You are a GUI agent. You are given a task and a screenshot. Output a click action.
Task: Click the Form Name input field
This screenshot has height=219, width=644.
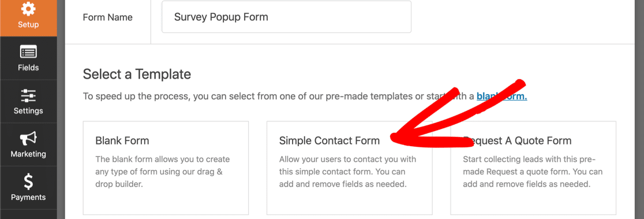pyautogui.click(x=286, y=17)
